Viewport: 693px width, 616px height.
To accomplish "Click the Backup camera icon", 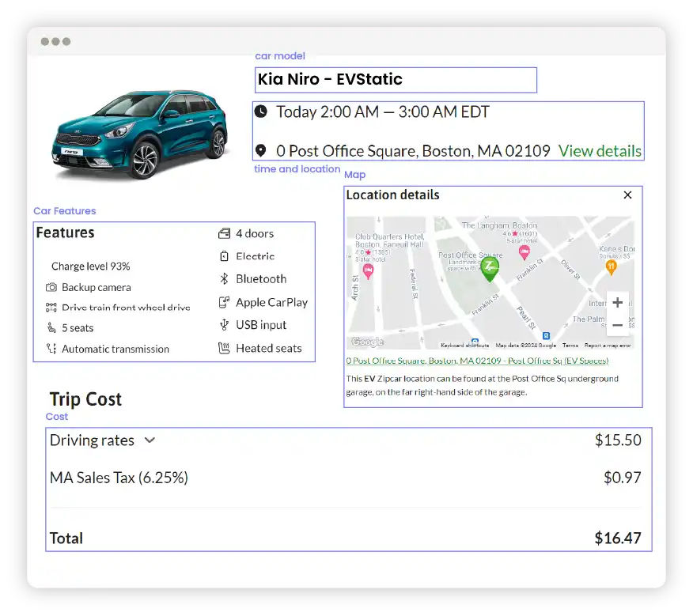I will (x=51, y=287).
